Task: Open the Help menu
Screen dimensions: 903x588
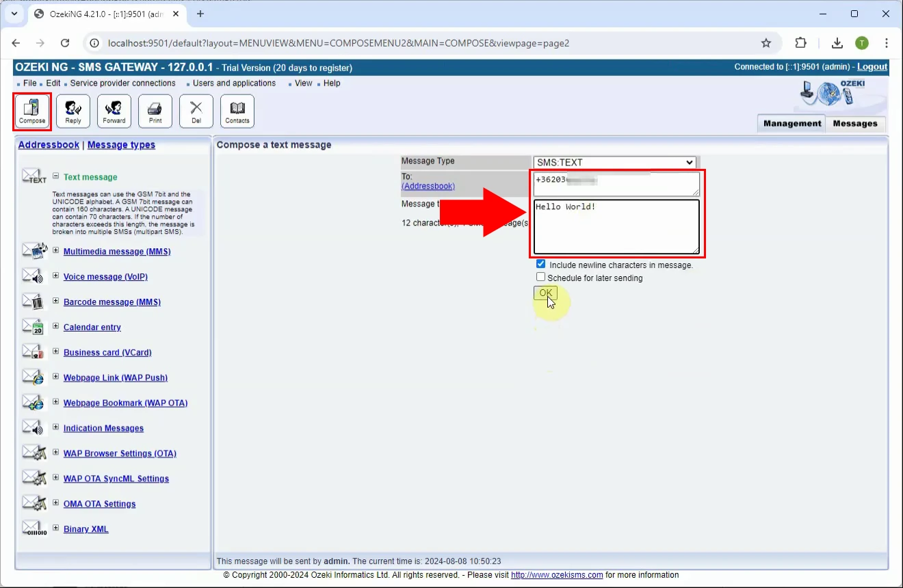Action: 332,83
